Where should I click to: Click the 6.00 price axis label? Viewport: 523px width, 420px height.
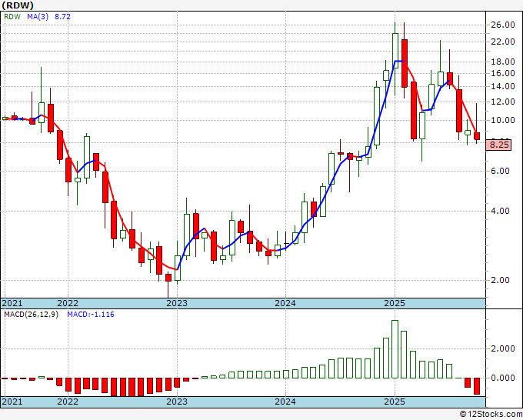[500, 171]
